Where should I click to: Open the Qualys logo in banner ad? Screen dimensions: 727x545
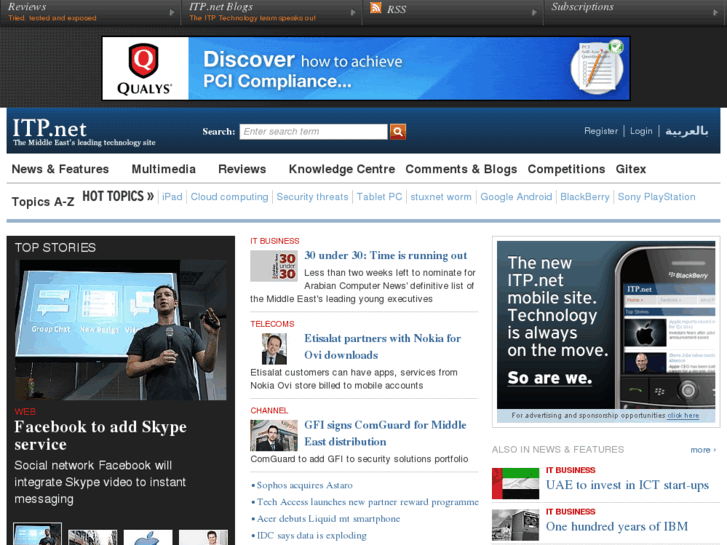tap(145, 68)
